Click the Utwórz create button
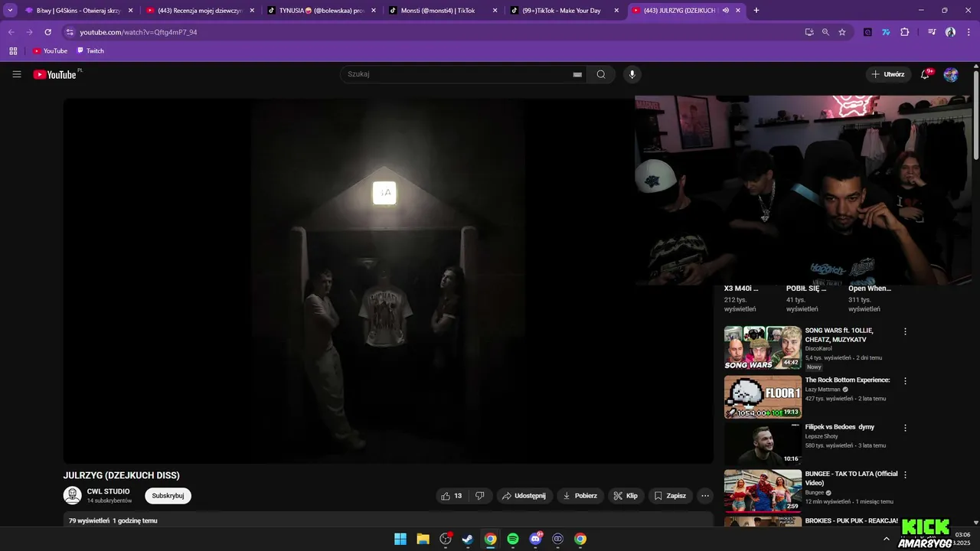The height and width of the screenshot is (551, 980). click(888, 74)
